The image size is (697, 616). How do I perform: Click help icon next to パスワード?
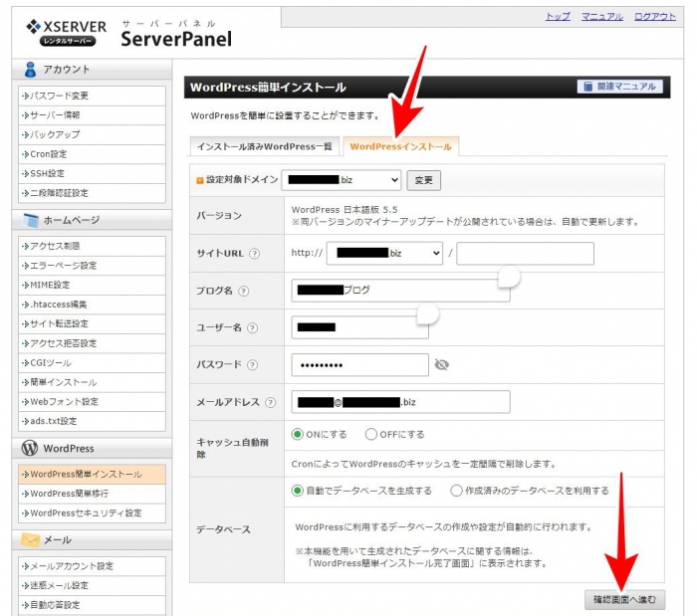pyautogui.click(x=252, y=364)
